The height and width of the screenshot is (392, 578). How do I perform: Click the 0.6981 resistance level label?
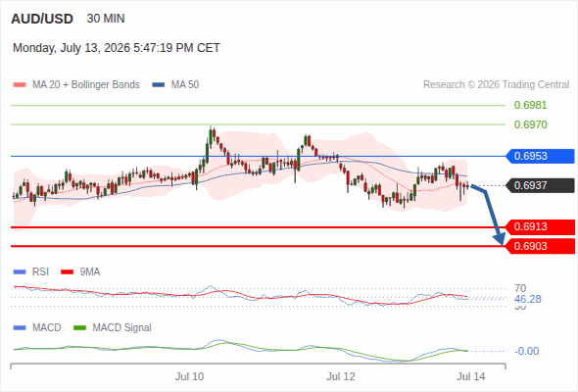(530, 106)
